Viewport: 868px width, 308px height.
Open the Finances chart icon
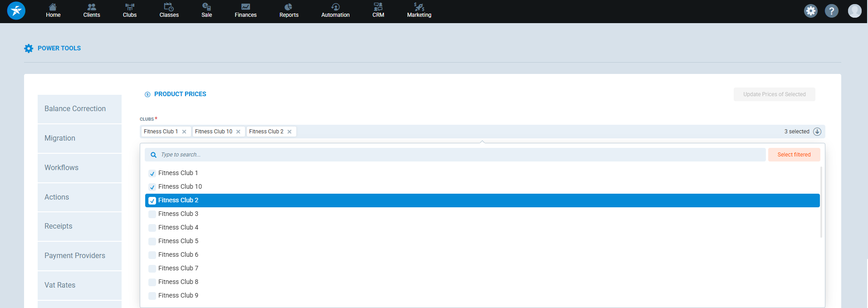pyautogui.click(x=245, y=7)
